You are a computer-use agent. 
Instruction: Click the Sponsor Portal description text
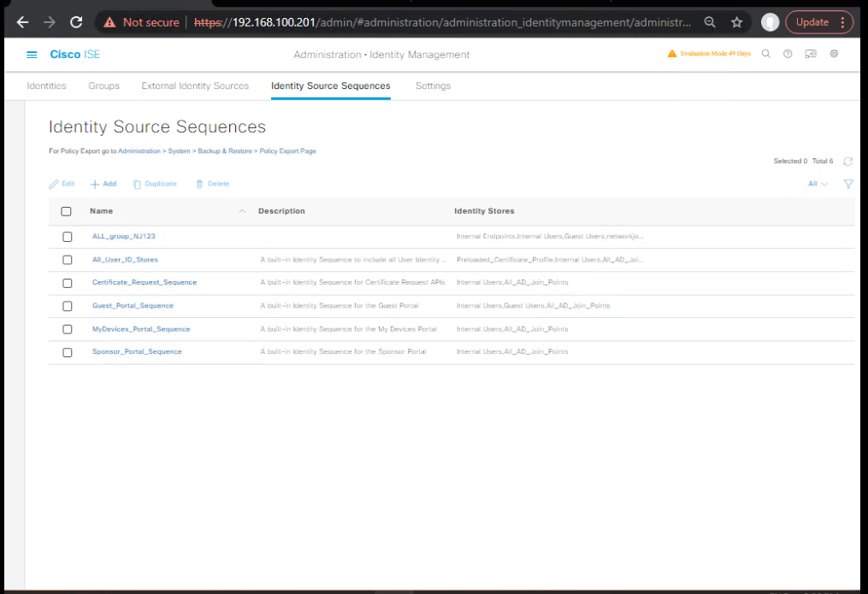tap(343, 352)
